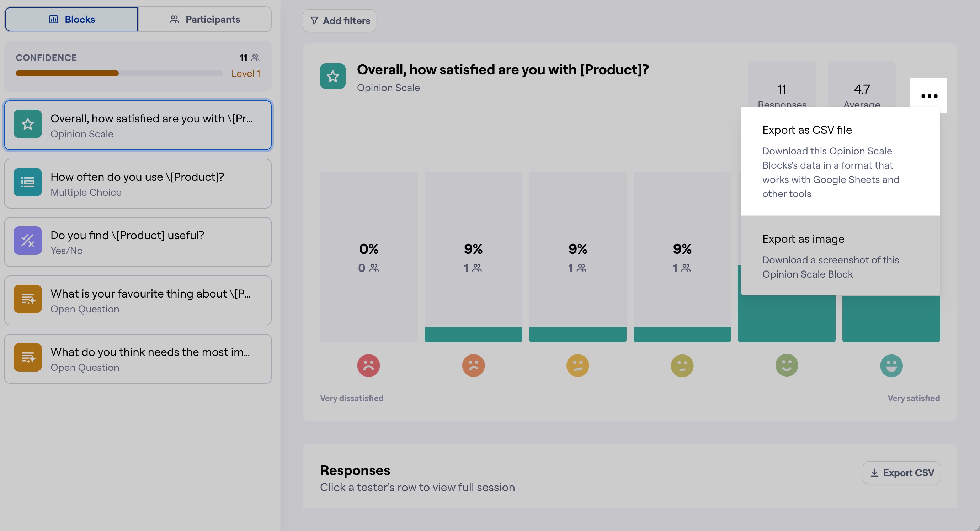The image size is (980, 531).
Task: Switch to the Blocks tab
Action: pyautogui.click(x=71, y=20)
